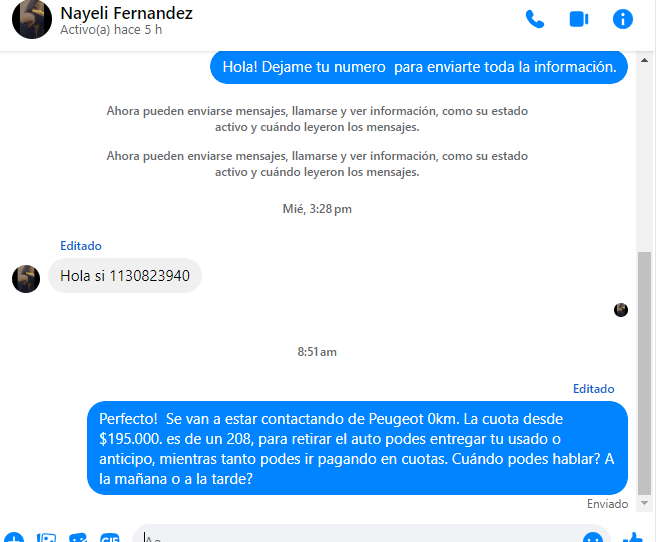The height and width of the screenshot is (542, 667).
Task: Choose a sticker from the sticker icon
Action: click(x=78, y=537)
